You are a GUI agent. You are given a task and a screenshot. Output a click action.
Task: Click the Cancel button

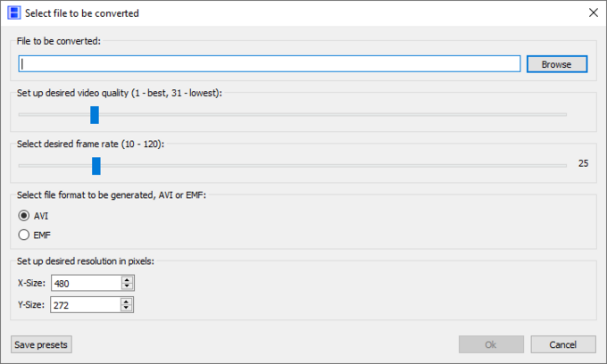(563, 344)
